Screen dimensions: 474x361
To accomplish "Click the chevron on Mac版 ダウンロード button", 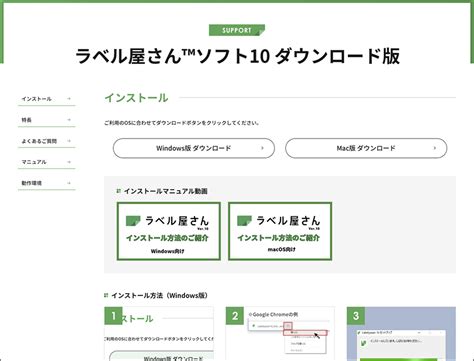I will pyautogui.click(x=435, y=148).
